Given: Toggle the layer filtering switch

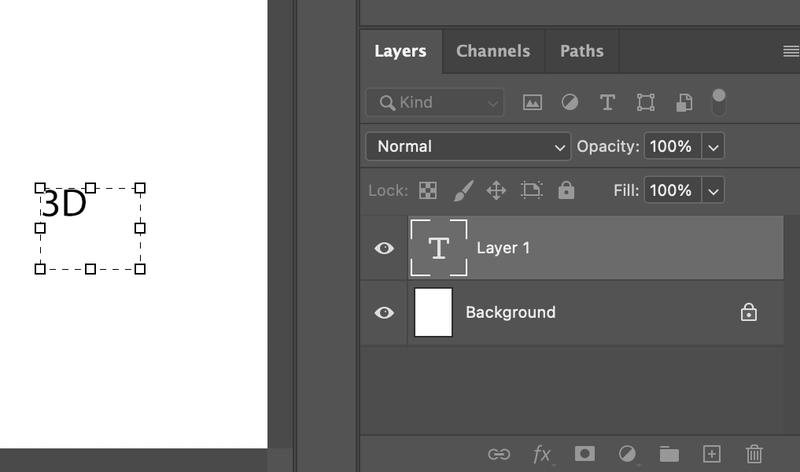Looking at the screenshot, I should point(718,102).
